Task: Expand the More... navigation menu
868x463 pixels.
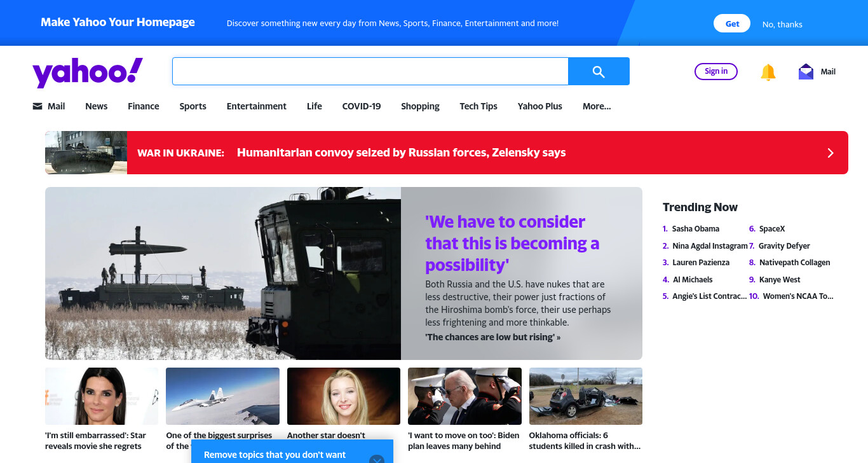Action: 597,106
